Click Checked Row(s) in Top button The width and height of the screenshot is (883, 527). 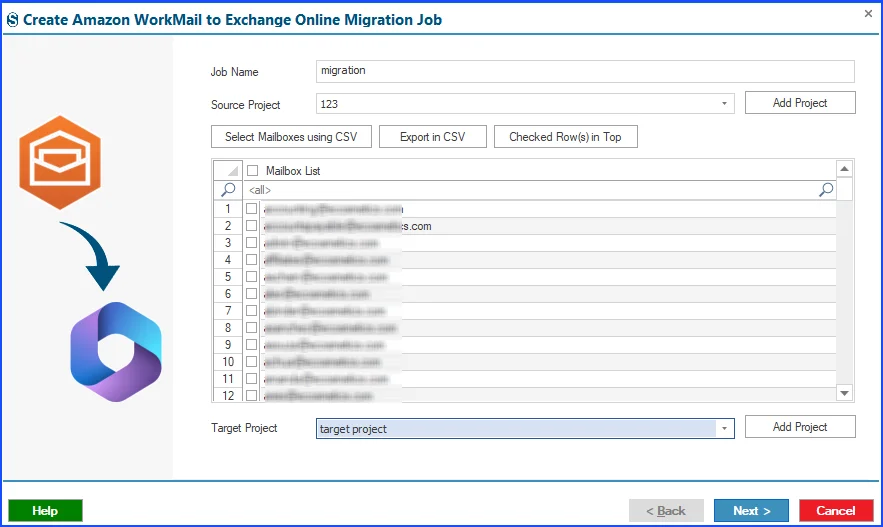565,137
